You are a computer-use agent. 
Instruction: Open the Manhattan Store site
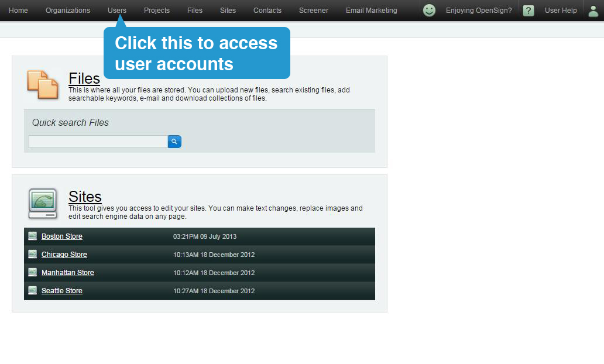pos(67,272)
